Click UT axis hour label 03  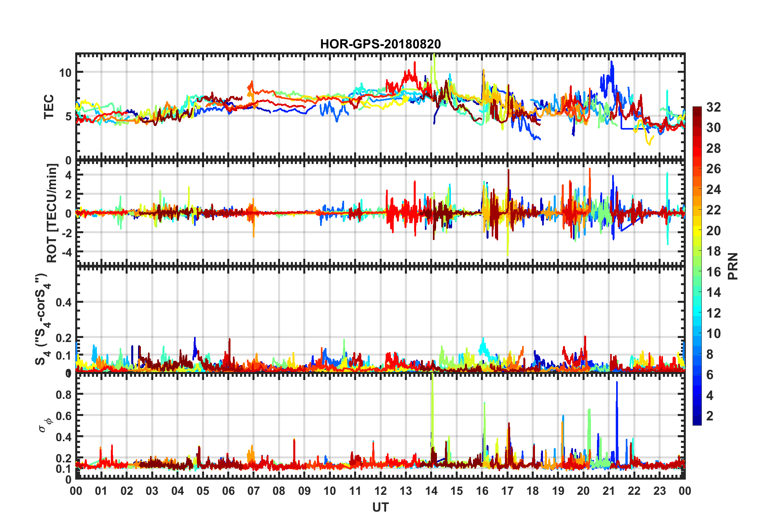click(x=152, y=491)
